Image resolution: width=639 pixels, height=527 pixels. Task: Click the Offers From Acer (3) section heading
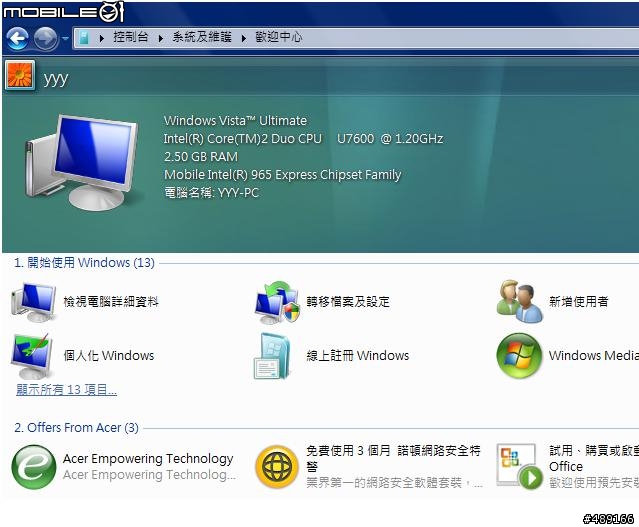click(x=76, y=428)
